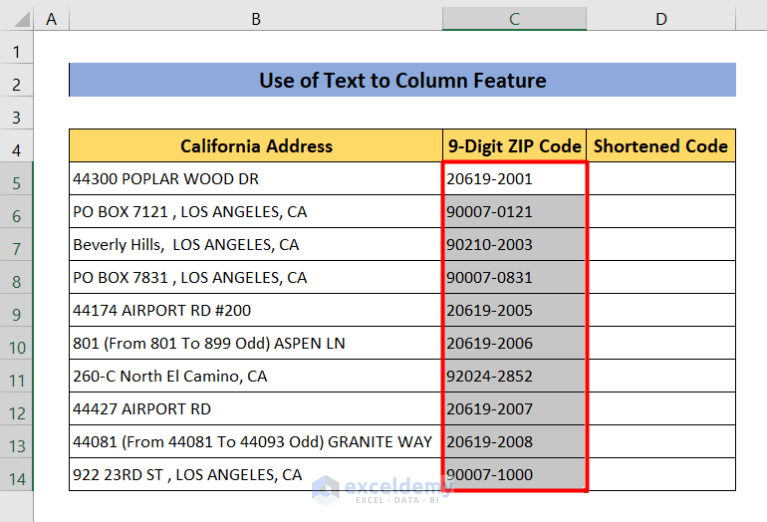Select empty Shortened Code cell in row 9
Viewport: 767px width, 522px height.
tap(661, 310)
